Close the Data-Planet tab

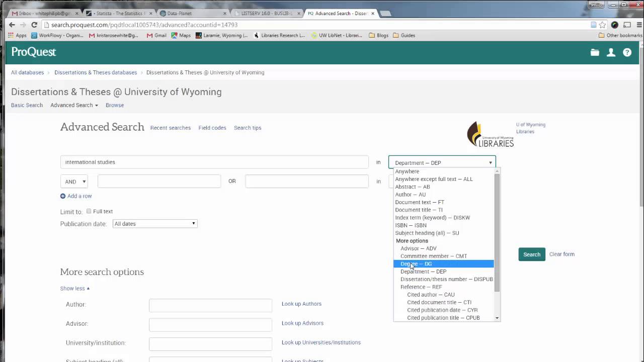click(225, 14)
